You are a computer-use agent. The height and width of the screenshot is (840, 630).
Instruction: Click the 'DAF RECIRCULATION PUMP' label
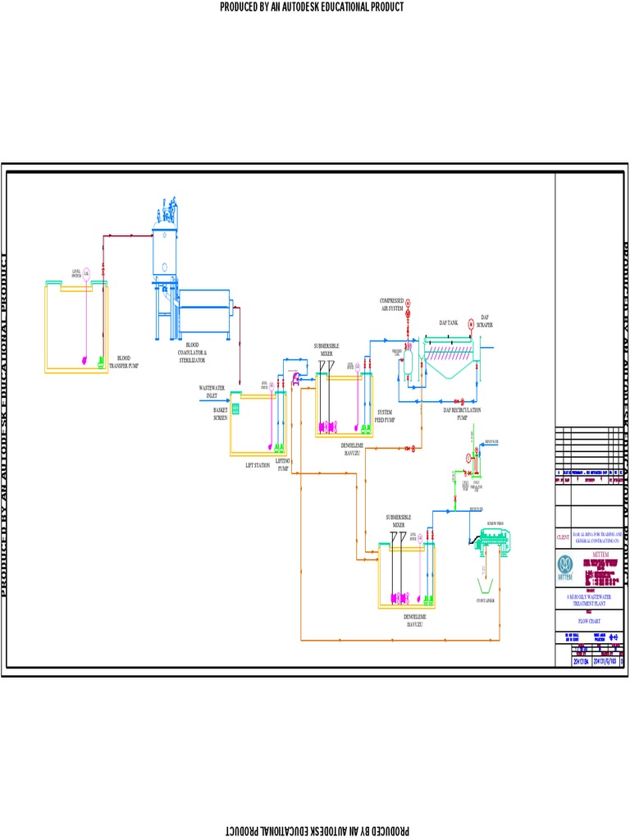pyautogui.click(x=462, y=413)
